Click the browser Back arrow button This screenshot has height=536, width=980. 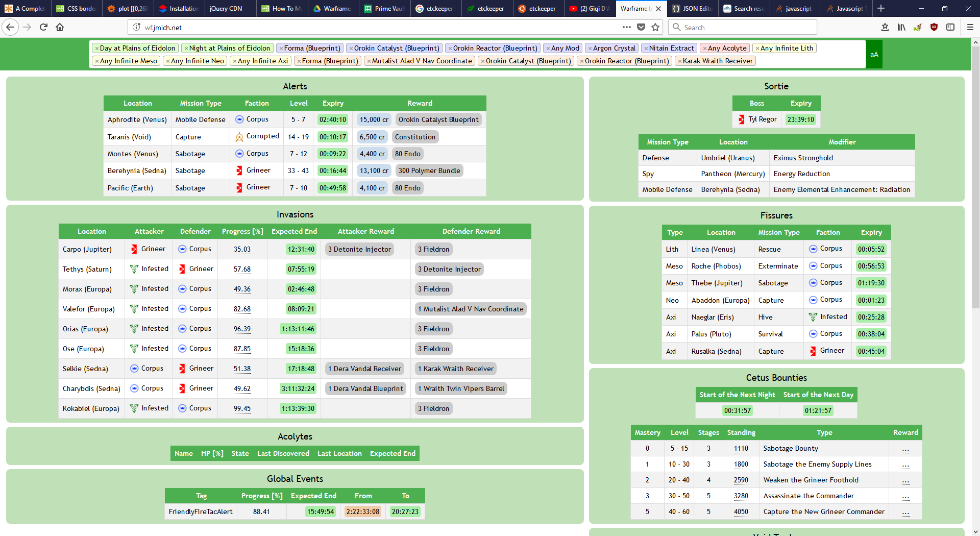tap(10, 27)
